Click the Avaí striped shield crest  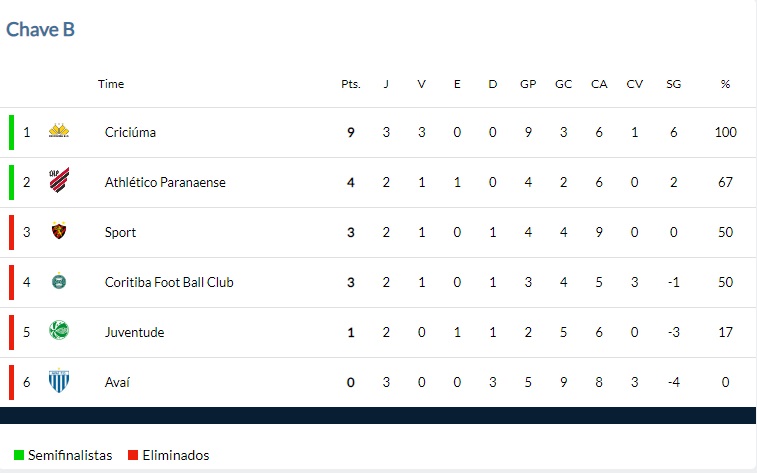point(59,381)
